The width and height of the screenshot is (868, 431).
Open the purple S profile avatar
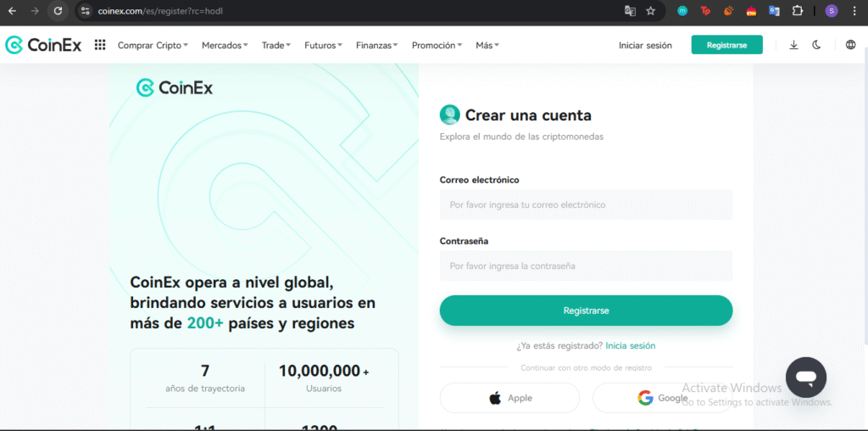coord(831,10)
